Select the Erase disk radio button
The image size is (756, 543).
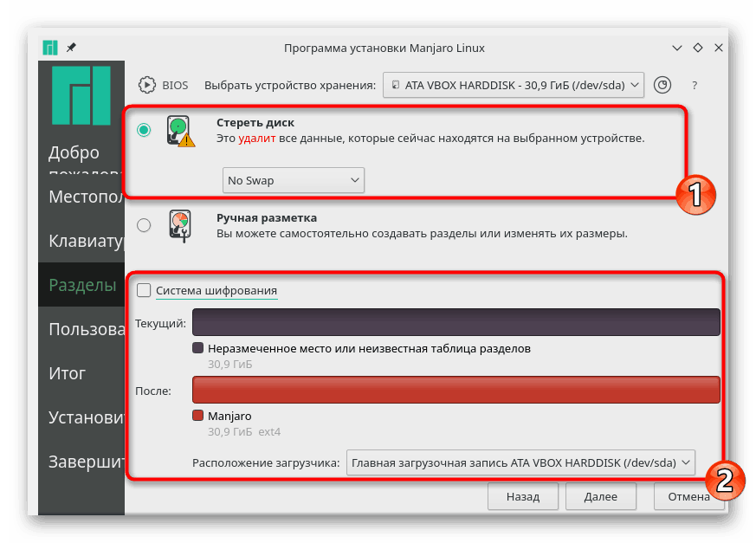point(144,130)
